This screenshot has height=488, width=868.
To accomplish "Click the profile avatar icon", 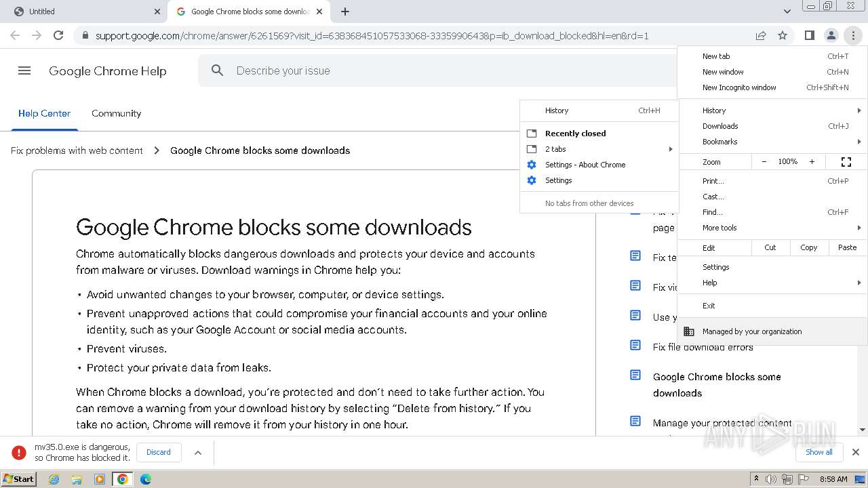I will coord(831,35).
